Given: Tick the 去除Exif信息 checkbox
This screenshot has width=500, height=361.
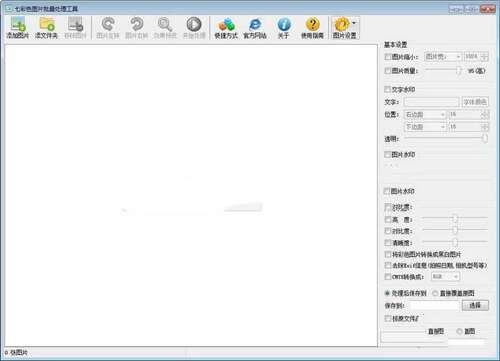Looking at the screenshot, I should point(388,265).
